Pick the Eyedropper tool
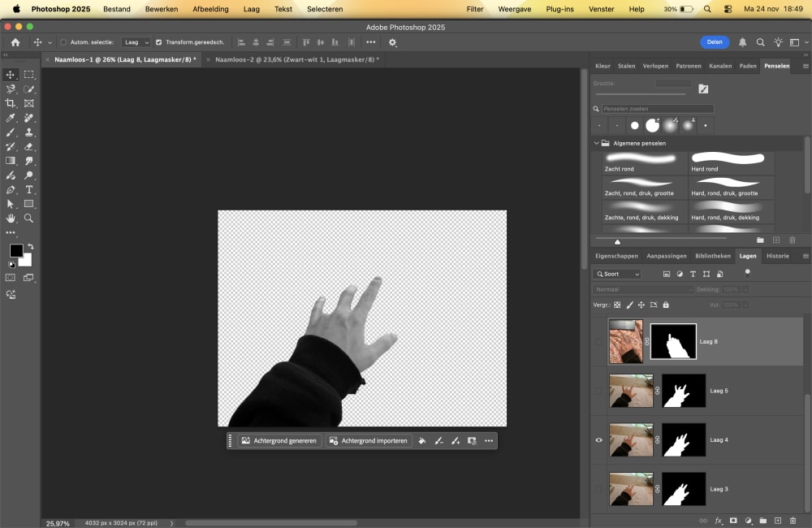Image resolution: width=812 pixels, height=528 pixels. point(11,118)
